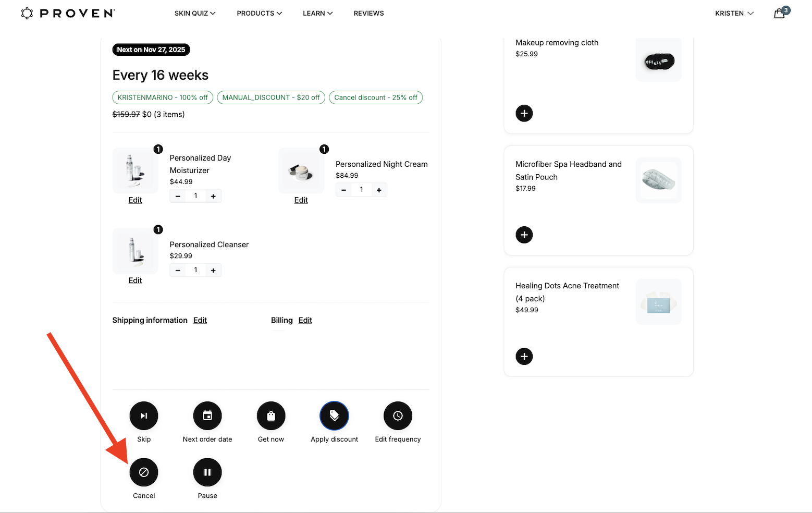Click the Microfiber Spa Headband image
Viewport: 812px width, 513px height.
[659, 180]
